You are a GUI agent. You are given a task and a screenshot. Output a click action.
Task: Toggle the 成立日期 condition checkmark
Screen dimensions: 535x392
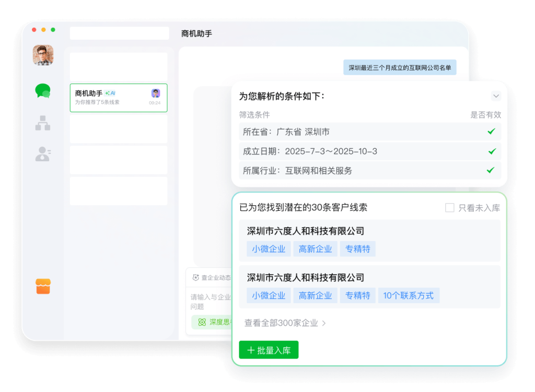[x=491, y=151]
